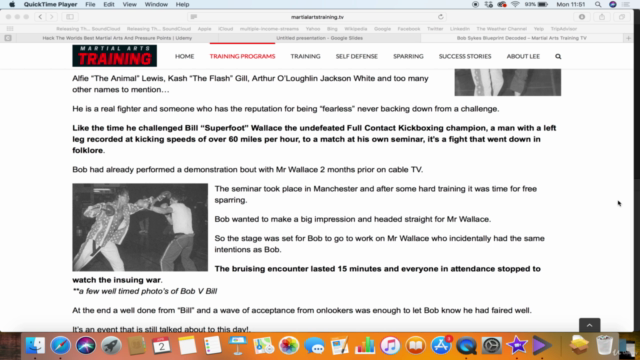Click the battery 93% indicator

pos(536,4)
